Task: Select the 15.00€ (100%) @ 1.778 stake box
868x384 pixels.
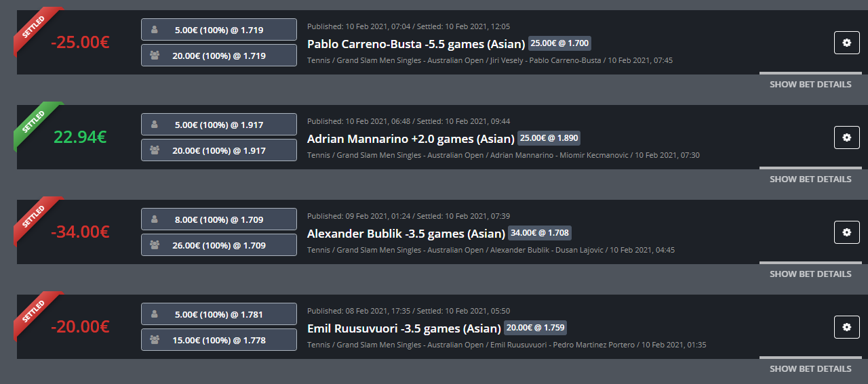Action: pyautogui.click(x=219, y=340)
